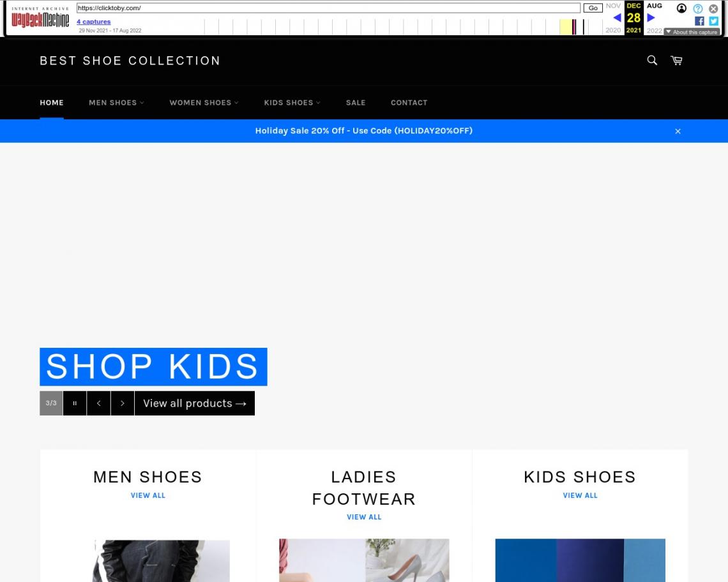This screenshot has width=728, height=582.
Task: Expand the Women Shoes menu
Action: [204, 103]
